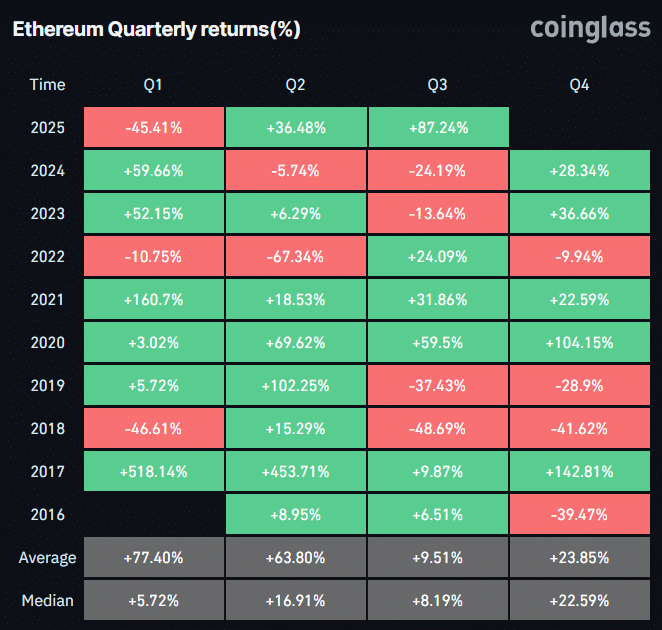Click the Average row label
This screenshot has width=662, height=630.
click(48, 558)
